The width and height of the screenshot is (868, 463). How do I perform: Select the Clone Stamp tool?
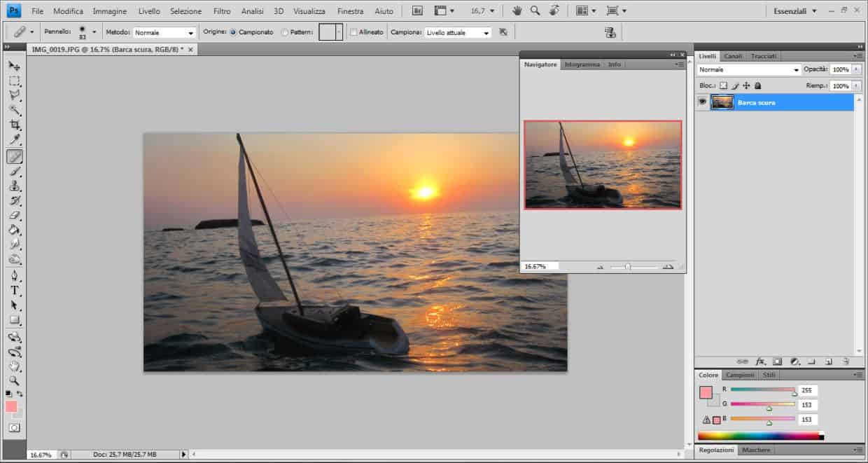click(14, 186)
